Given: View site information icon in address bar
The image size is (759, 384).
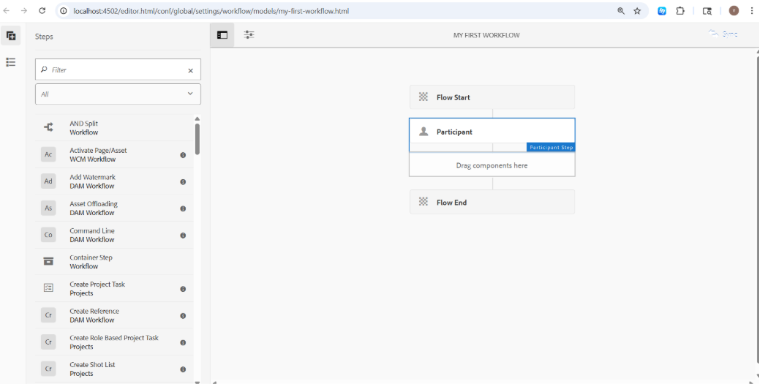Looking at the screenshot, I should pyautogui.click(x=63, y=11).
